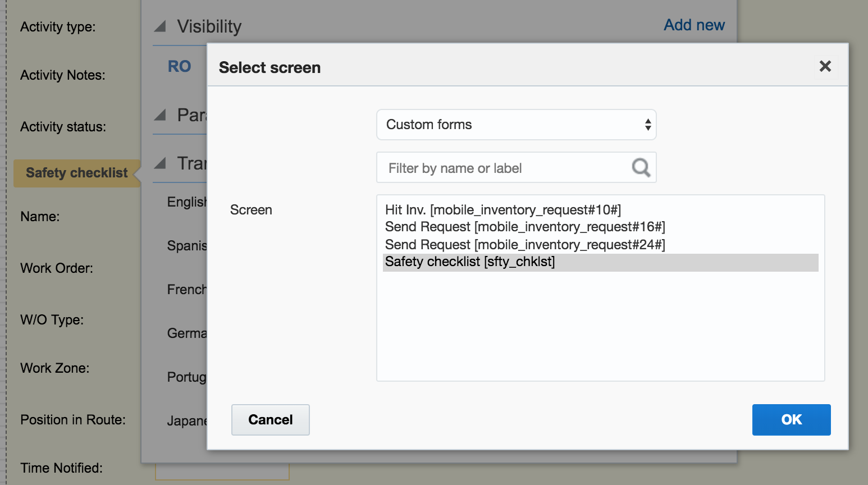Image resolution: width=868 pixels, height=485 pixels.
Task: Close the Select screen dialog
Action: (825, 66)
